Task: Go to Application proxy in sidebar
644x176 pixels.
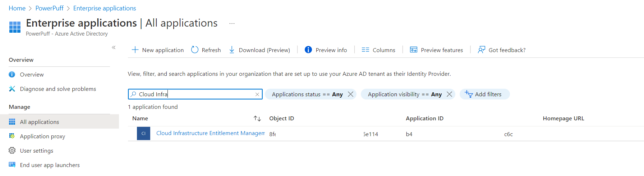Action: 42,136
